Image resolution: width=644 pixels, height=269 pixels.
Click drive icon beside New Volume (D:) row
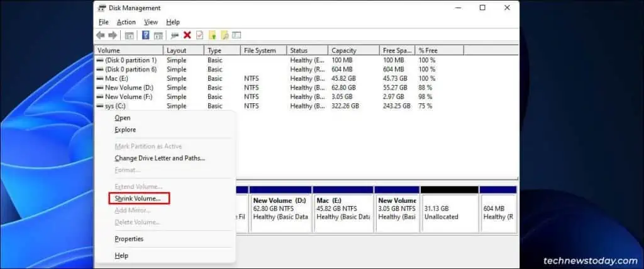100,88
